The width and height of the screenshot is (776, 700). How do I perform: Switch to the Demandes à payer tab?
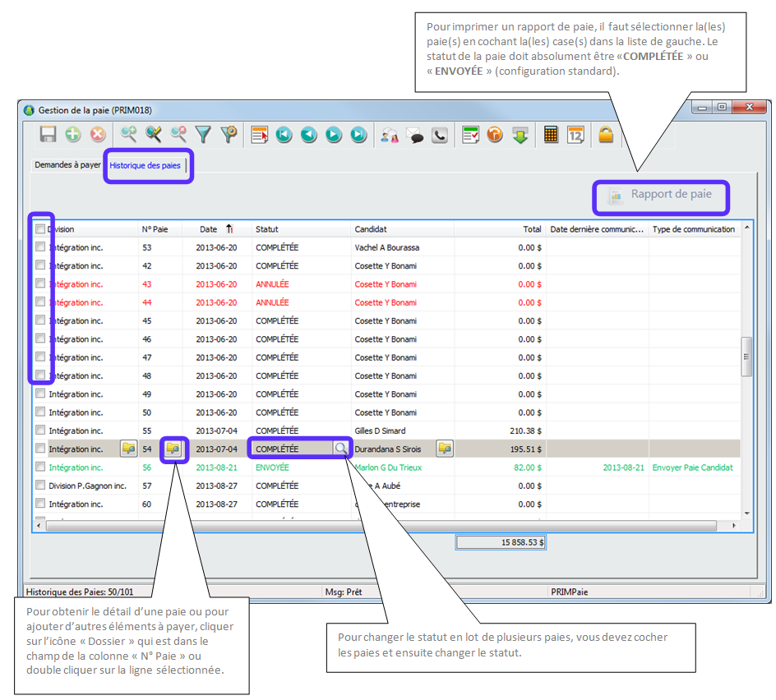(x=67, y=165)
